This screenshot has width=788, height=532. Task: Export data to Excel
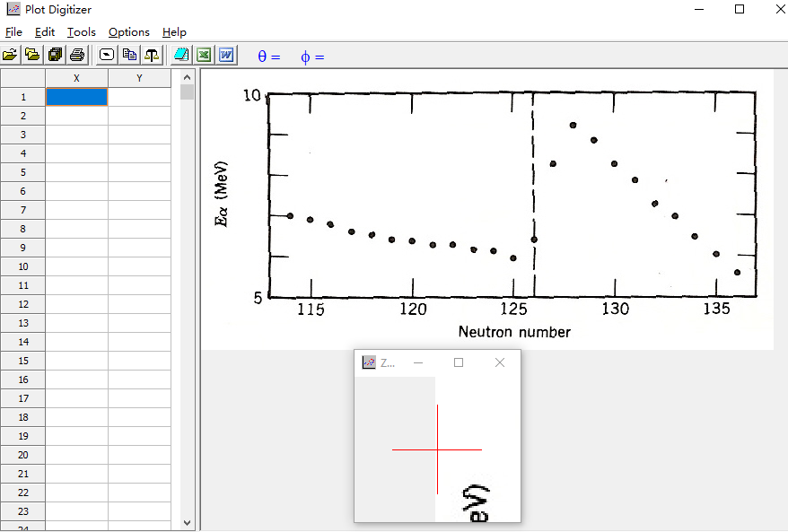204,54
